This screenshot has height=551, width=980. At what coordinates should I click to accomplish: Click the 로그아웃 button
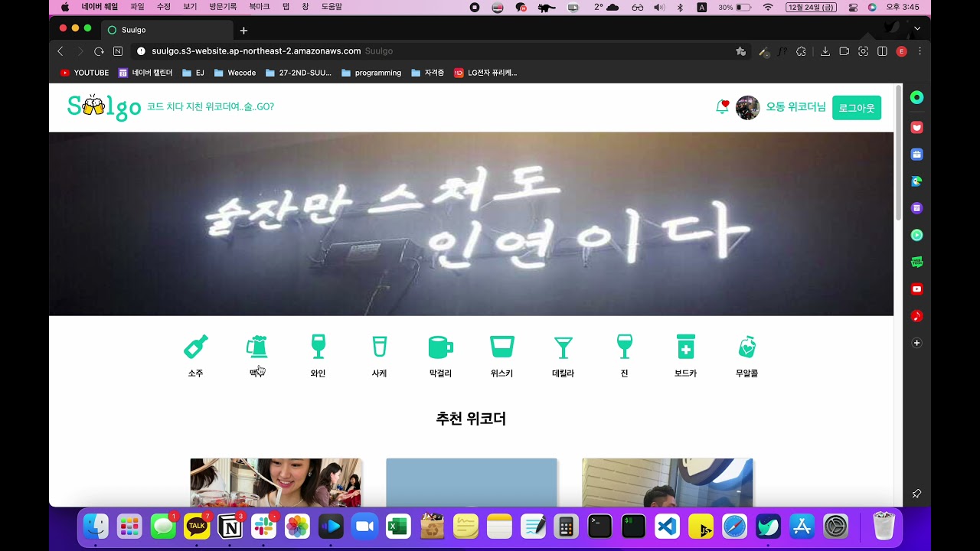coord(856,108)
